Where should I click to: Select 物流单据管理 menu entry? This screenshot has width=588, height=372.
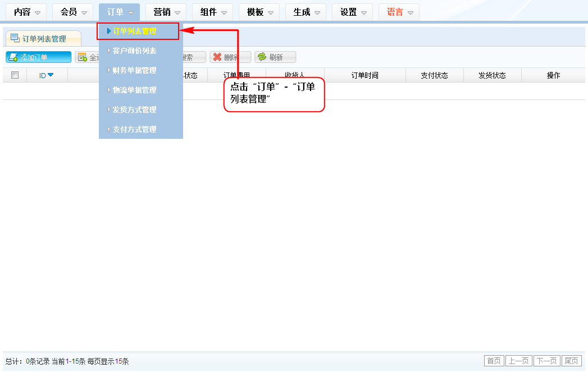pos(135,90)
